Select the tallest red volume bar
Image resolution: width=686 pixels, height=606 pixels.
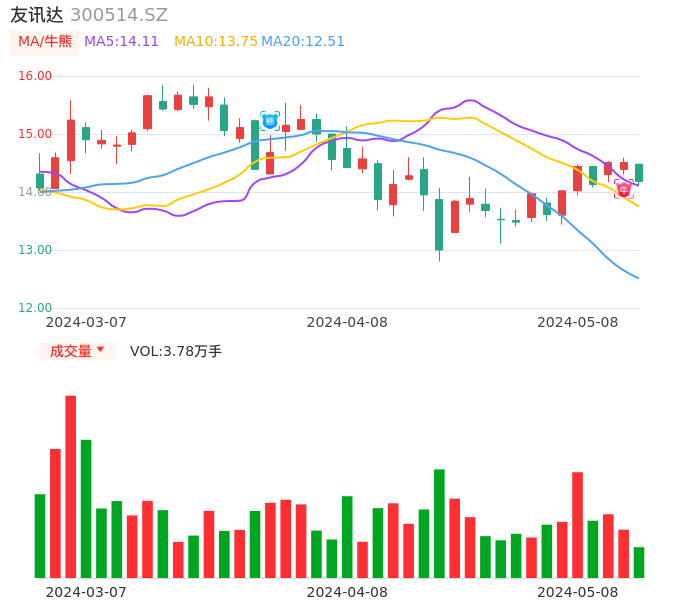(71, 486)
